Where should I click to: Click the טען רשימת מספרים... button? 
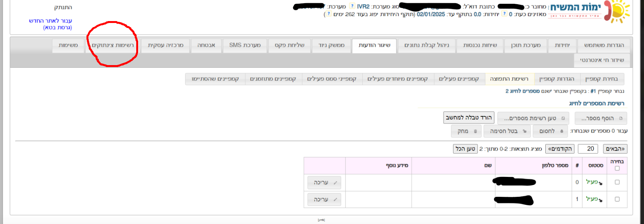point(533,118)
